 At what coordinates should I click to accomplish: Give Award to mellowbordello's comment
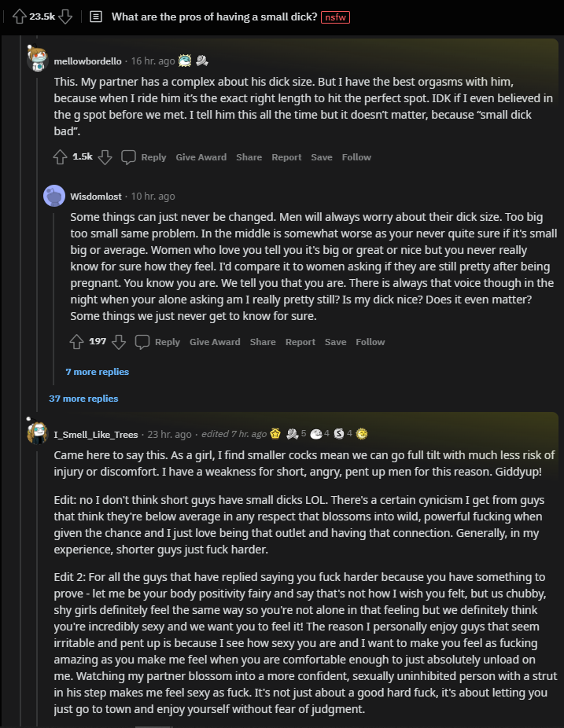click(201, 157)
